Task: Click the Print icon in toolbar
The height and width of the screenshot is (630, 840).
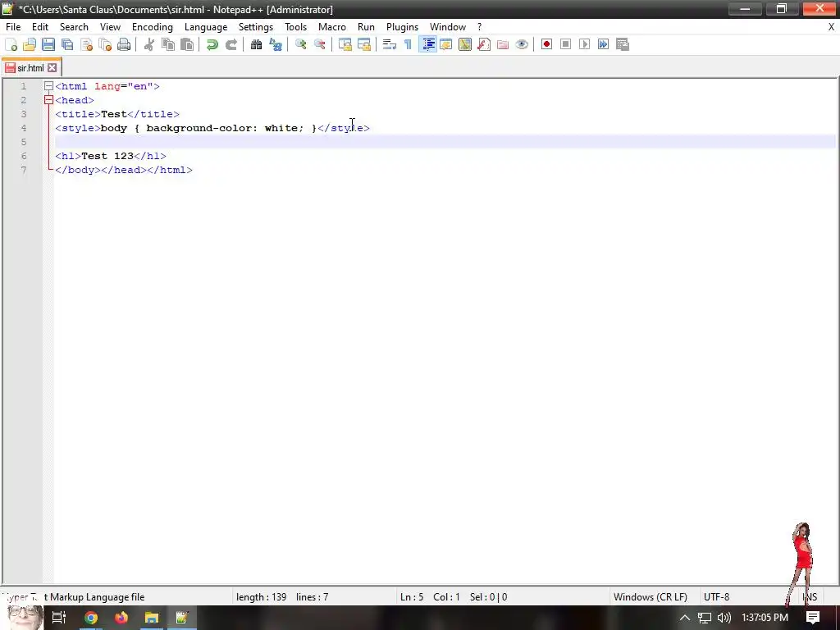Action: [x=124, y=44]
